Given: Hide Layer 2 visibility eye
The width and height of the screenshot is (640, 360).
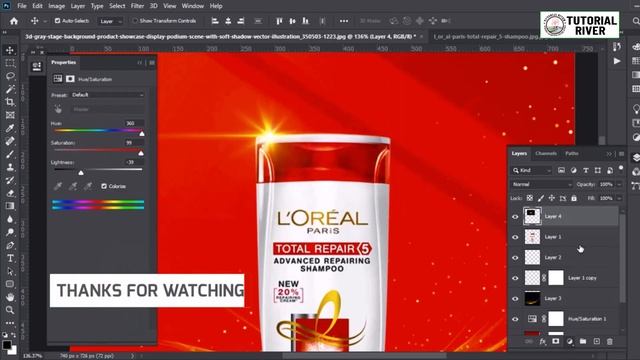Looking at the screenshot, I should click(x=515, y=258).
